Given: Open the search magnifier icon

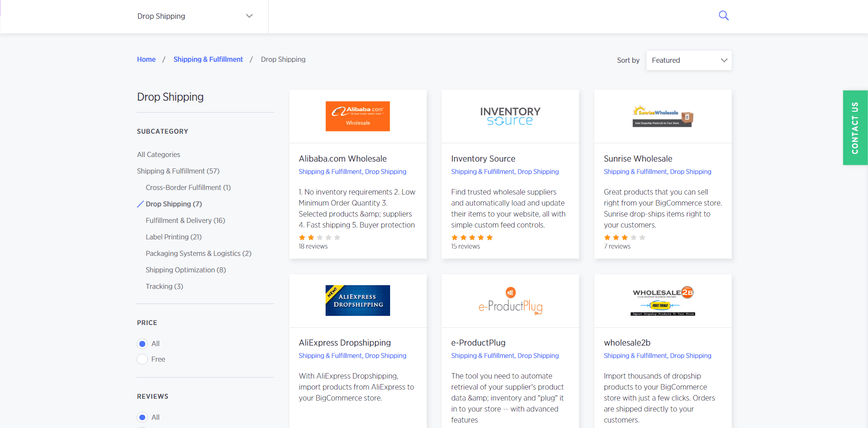Looking at the screenshot, I should 723,16.
